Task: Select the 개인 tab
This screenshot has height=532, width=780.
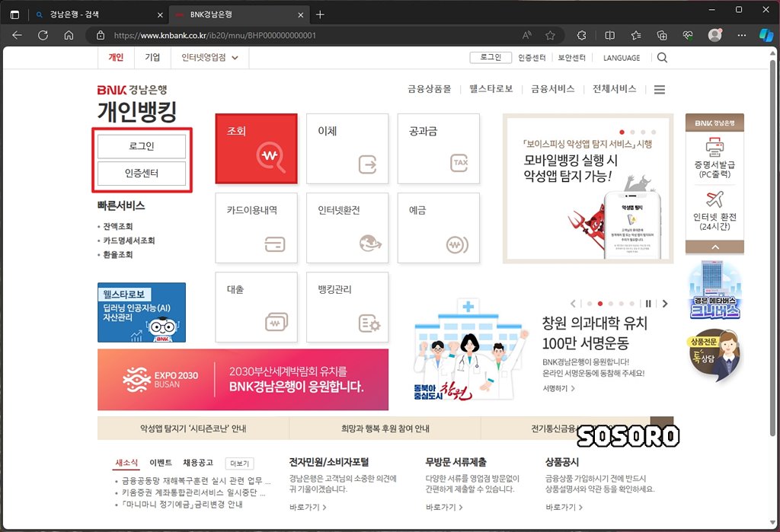Action: click(x=116, y=58)
